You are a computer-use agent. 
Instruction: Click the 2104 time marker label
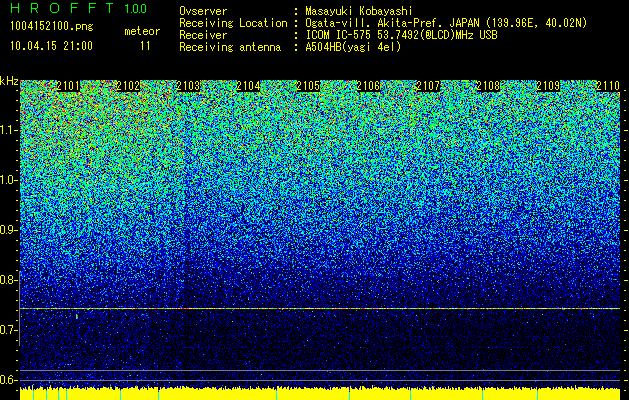tap(248, 86)
